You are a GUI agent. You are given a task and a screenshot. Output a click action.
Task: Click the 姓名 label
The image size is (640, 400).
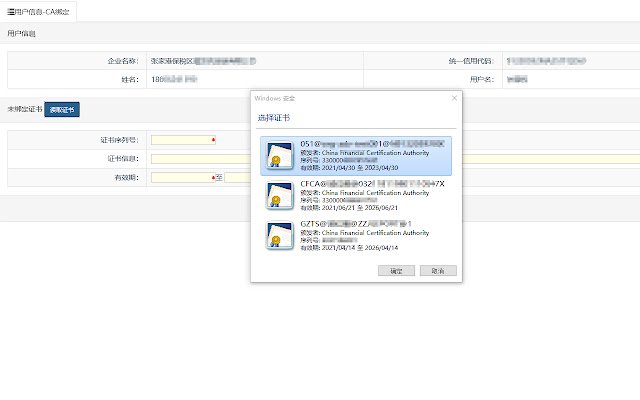130,79
